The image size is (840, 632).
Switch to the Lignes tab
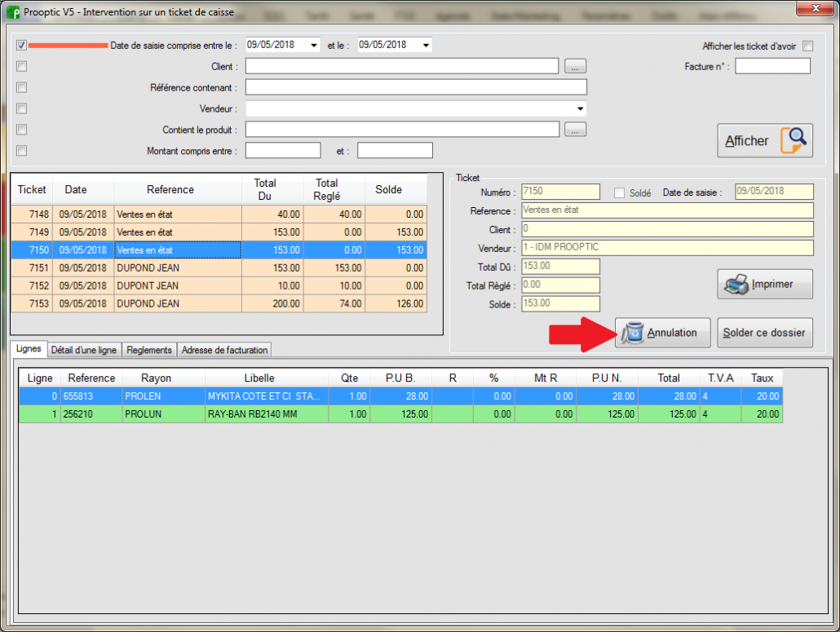tap(29, 349)
